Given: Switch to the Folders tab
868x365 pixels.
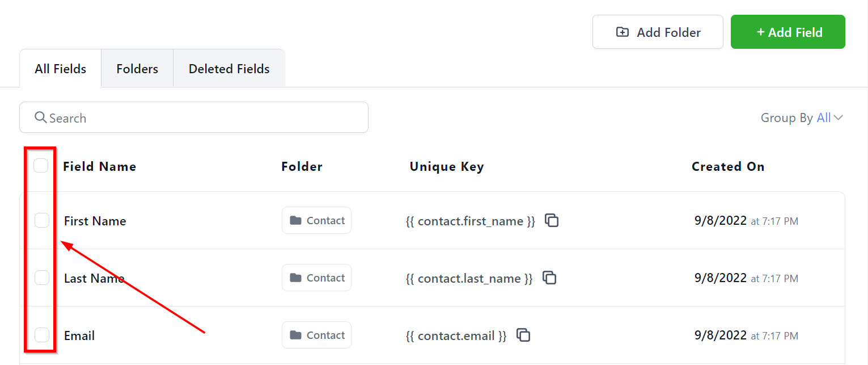Looking at the screenshot, I should pyautogui.click(x=137, y=69).
